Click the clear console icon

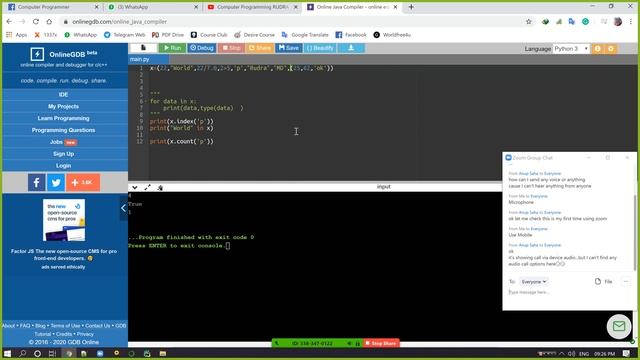tap(160, 187)
